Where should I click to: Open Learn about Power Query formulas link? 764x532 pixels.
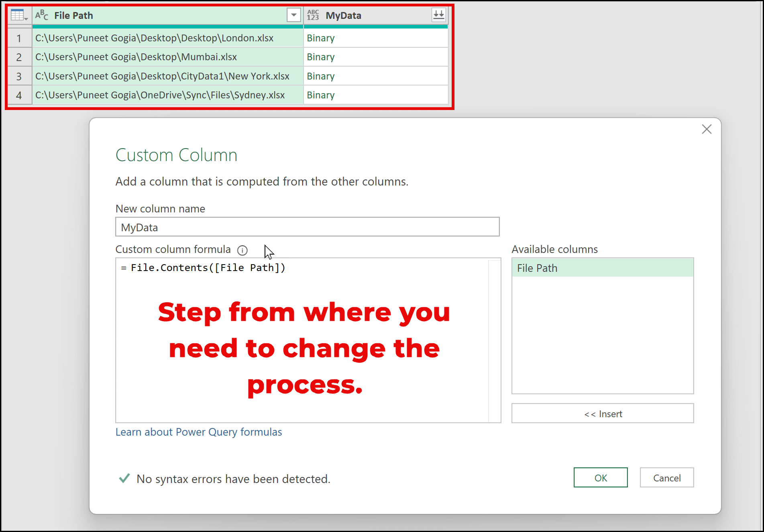coord(199,432)
